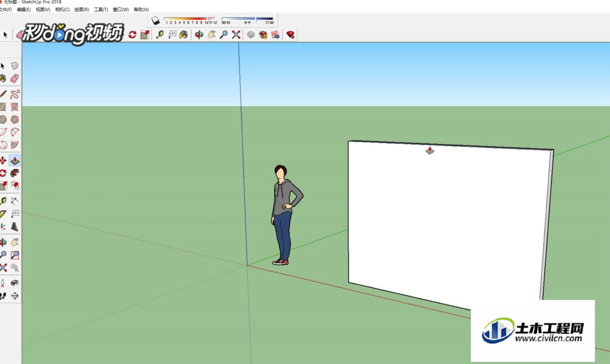610x364 pixels.
Task: Activate the Zoom Window tool
Action: tap(15, 255)
